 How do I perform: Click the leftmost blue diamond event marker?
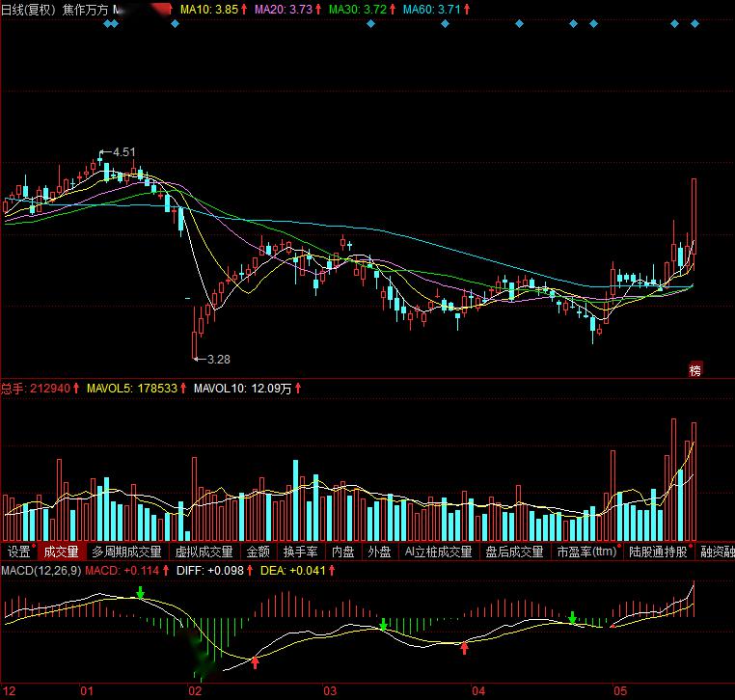click(106, 23)
